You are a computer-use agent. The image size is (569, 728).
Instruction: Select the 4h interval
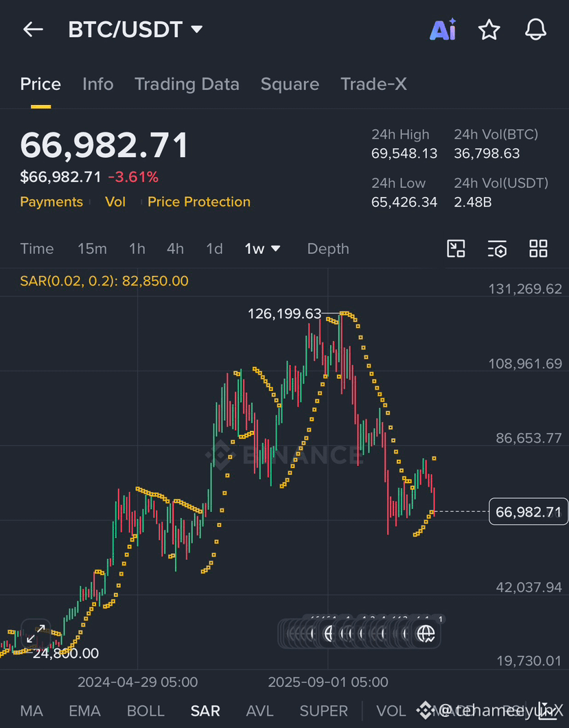tap(175, 249)
